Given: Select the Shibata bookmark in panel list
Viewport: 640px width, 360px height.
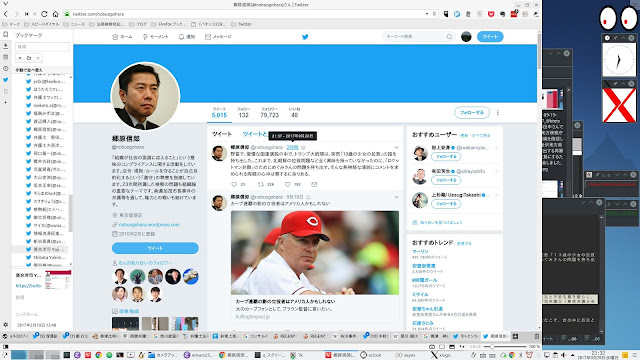Looking at the screenshot, I should click(x=45, y=257).
